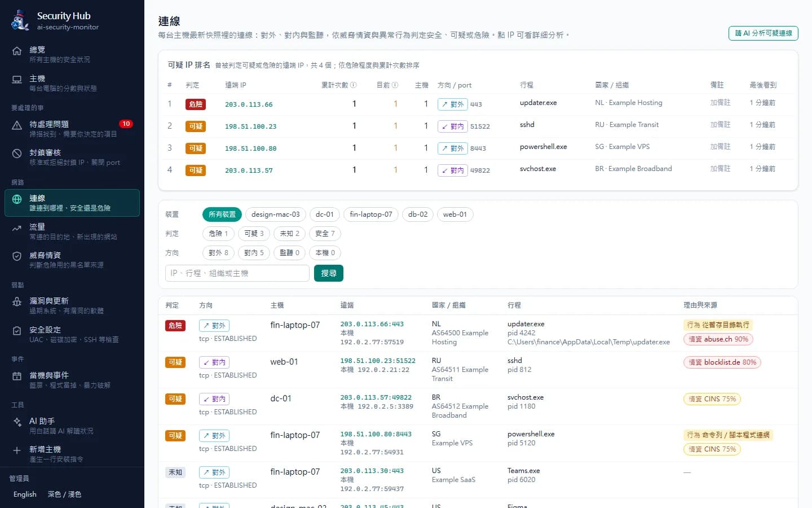Click the 搜尋 search button
The height and width of the screenshot is (508, 812).
(x=329, y=273)
